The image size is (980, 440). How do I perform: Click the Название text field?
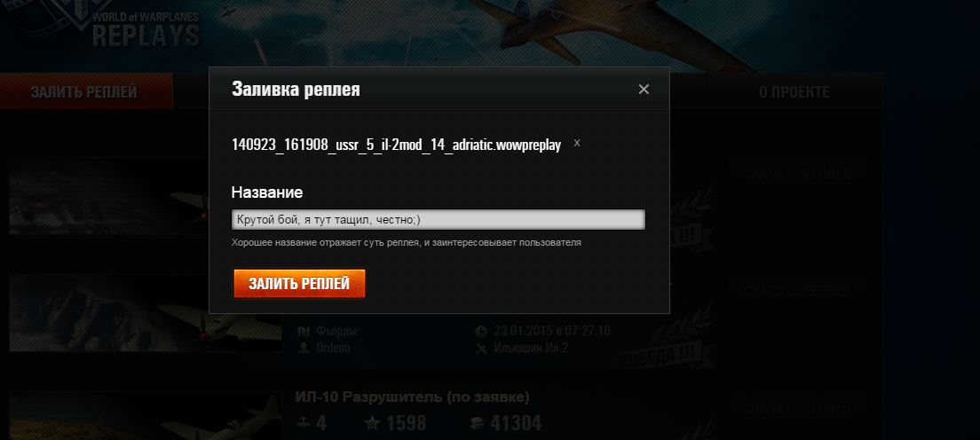(439, 219)
